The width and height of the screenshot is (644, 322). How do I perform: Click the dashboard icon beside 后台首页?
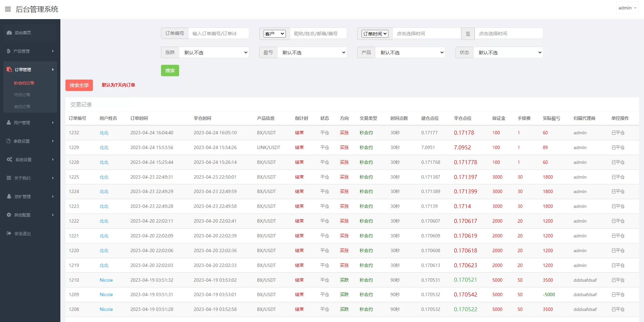click(x=9, y=33)
